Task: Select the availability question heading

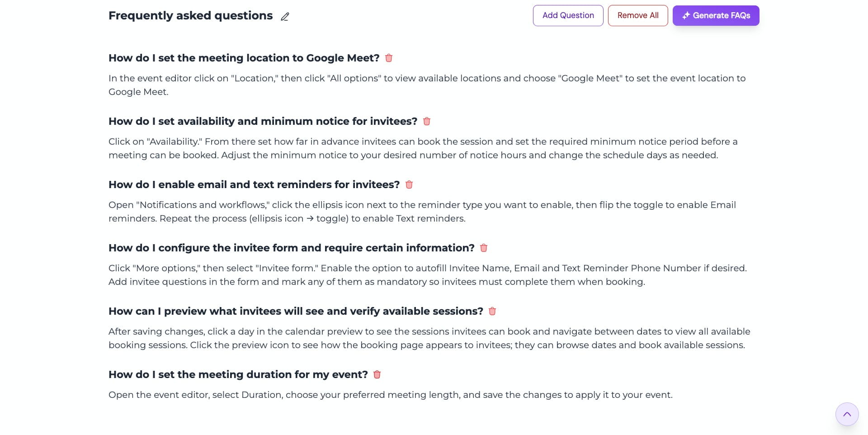Action: pos(263,121)
